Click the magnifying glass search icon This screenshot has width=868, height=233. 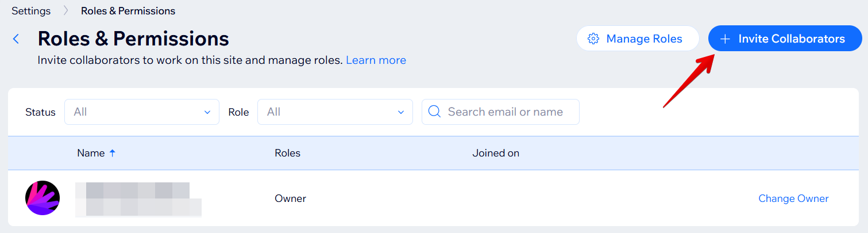[434, 112]
